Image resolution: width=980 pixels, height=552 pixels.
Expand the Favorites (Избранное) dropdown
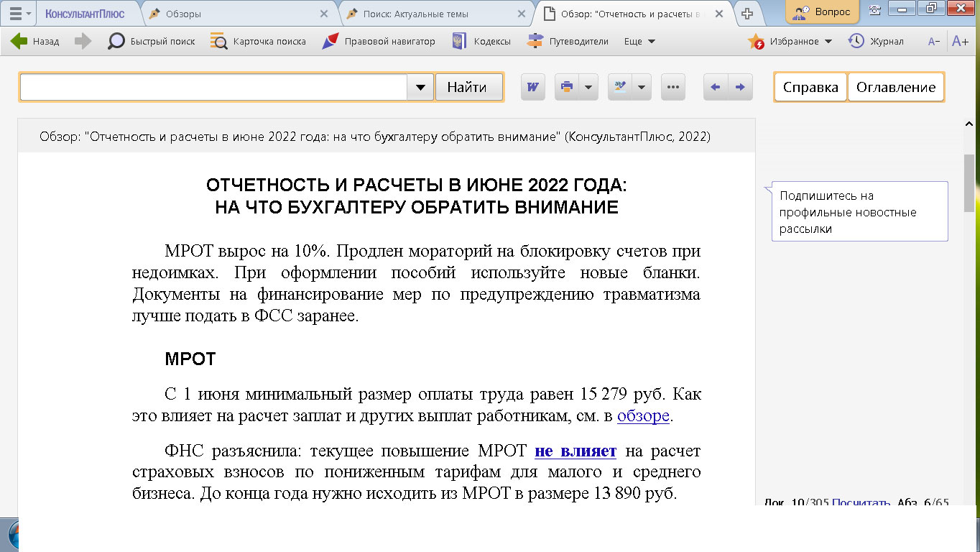(x=828, y=42)
